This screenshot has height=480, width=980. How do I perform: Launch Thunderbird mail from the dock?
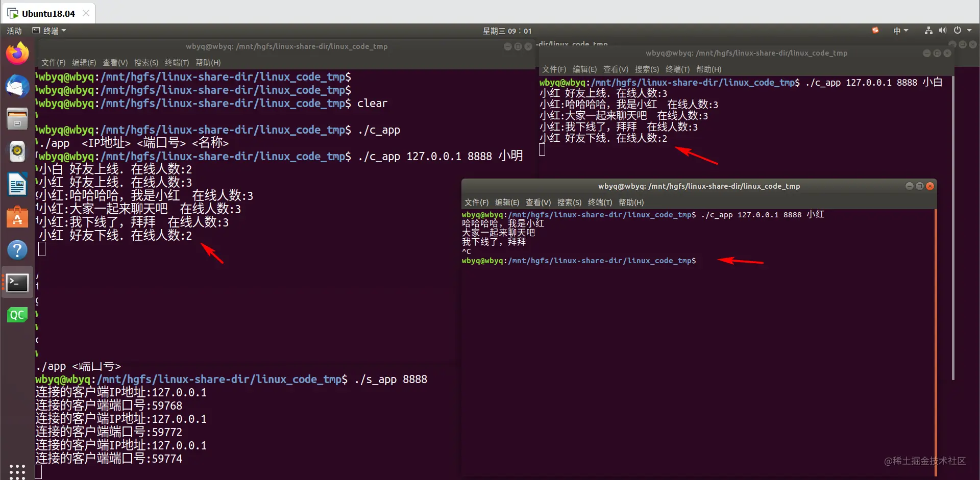pyautogui.click(x=17, y=86)
